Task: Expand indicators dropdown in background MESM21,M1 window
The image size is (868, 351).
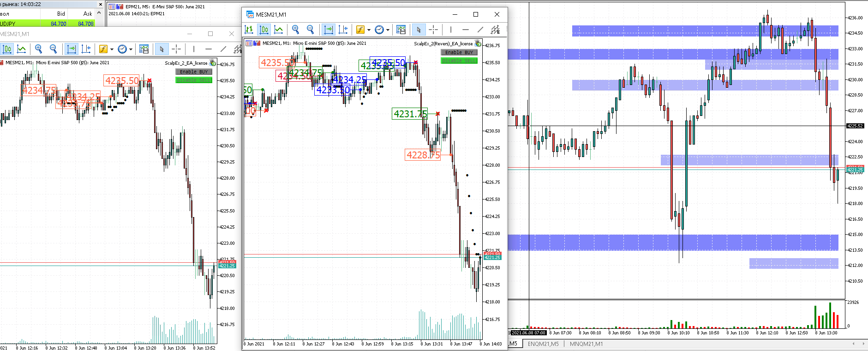Action: pyautogui.click(x=112, y=49)
